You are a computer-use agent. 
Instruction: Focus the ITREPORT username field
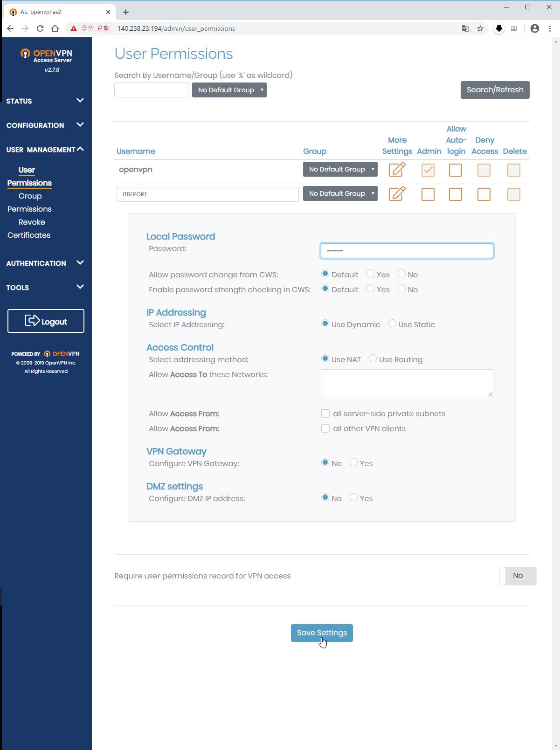click(207, 194)
